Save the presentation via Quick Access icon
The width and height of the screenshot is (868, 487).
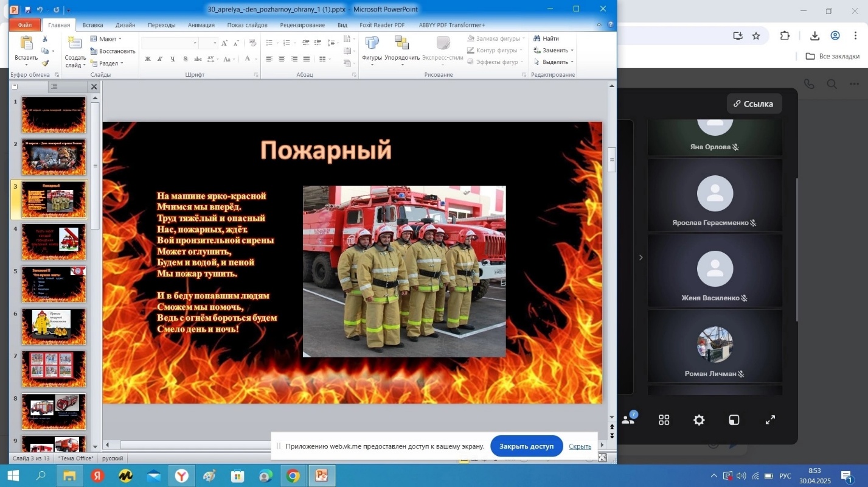click(27, 9)
